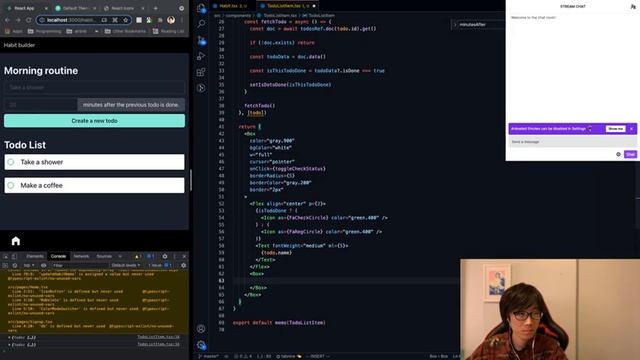Activate DevTools inspect element picker
Screen dimensions: 640x360
coord(6,256)
